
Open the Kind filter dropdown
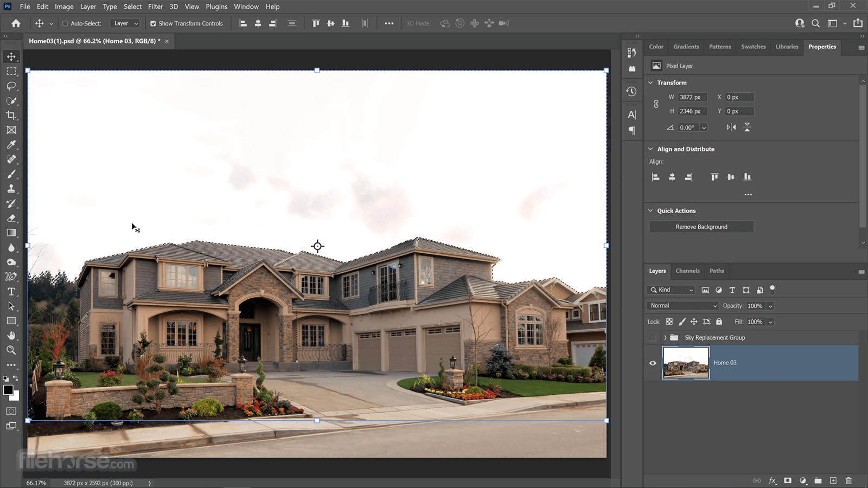pyautogui.click(x=671, y=290)
